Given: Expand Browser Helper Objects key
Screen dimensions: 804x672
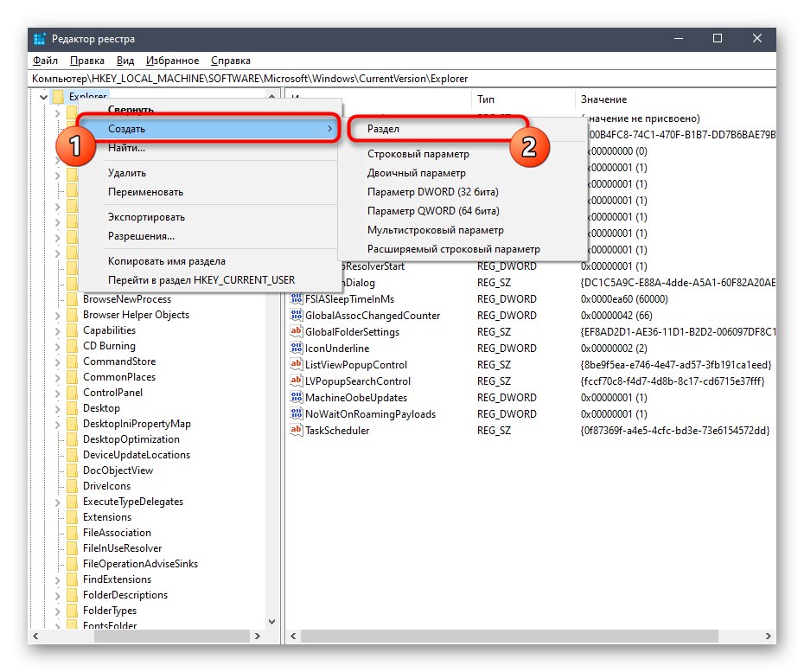Looking at the screenshot, I should 57,316.
